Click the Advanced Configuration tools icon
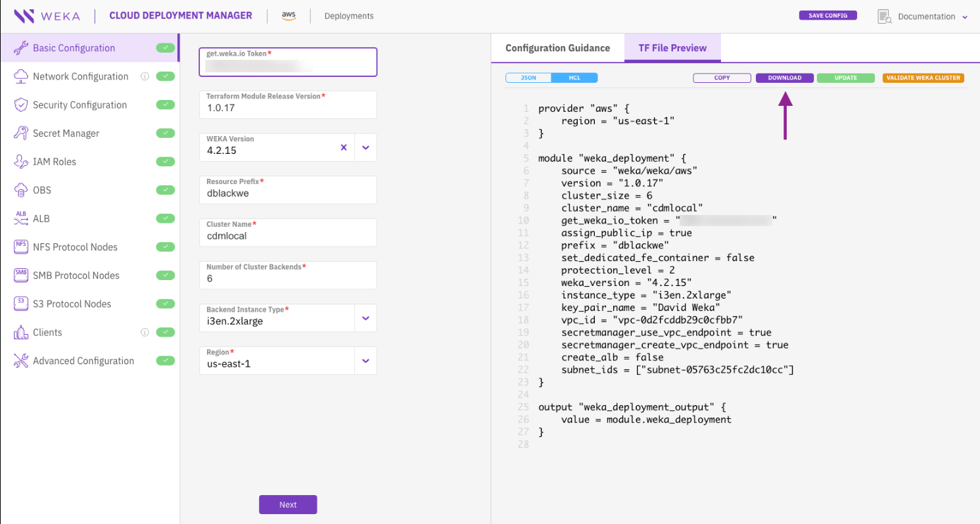 [21, 361]
